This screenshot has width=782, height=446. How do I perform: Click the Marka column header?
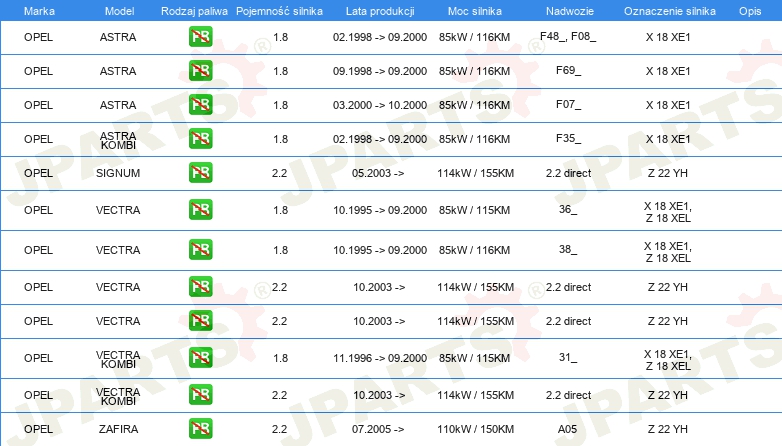39,11
